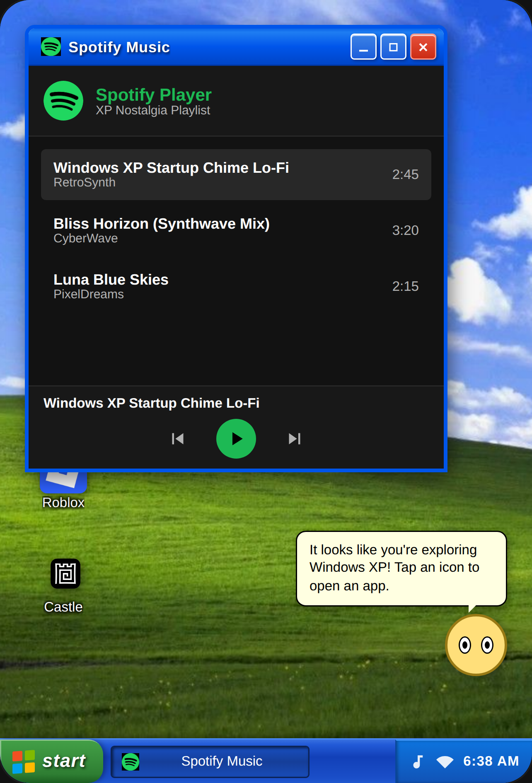Open the Start menu

click(51, 761)
